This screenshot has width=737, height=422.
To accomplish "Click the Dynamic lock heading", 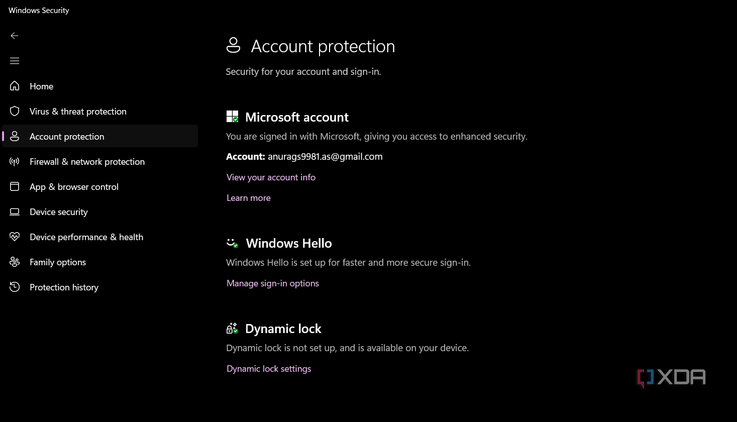I will tap(283, 329).
